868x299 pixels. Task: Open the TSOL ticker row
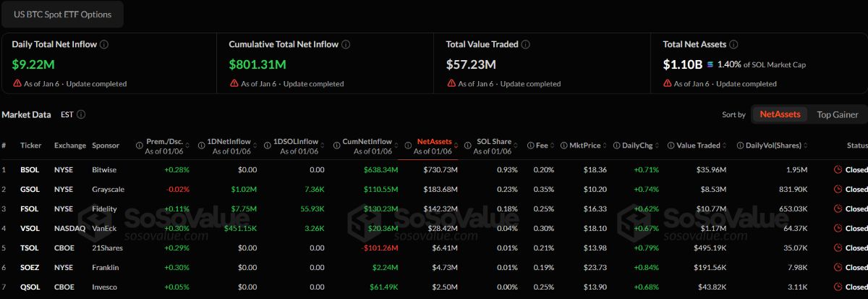(x=30, y=248)
